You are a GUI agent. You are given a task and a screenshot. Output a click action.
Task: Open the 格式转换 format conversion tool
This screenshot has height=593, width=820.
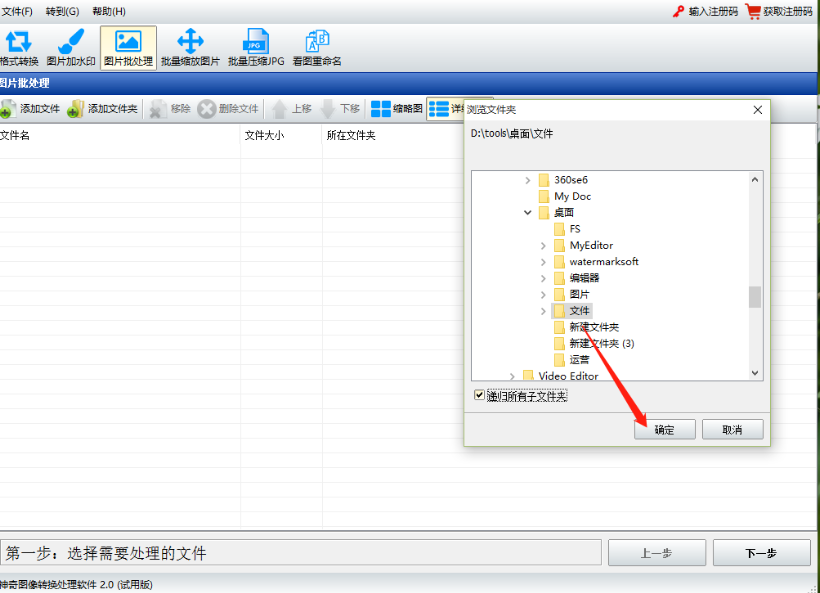point(19,48)
